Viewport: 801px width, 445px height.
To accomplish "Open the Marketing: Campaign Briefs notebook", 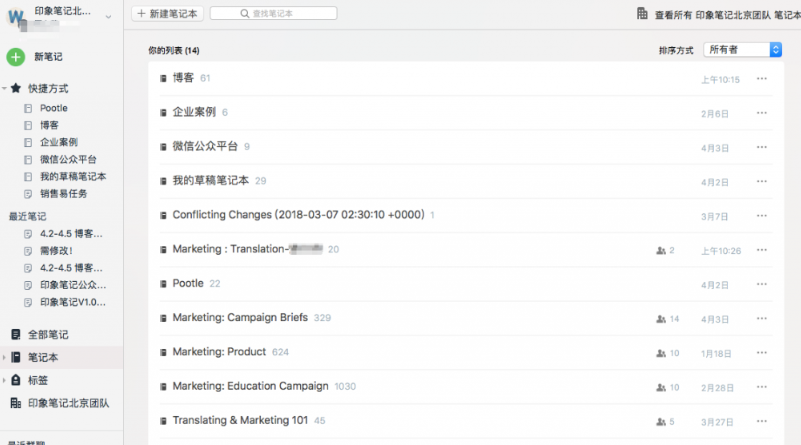I will coord(240,317).
